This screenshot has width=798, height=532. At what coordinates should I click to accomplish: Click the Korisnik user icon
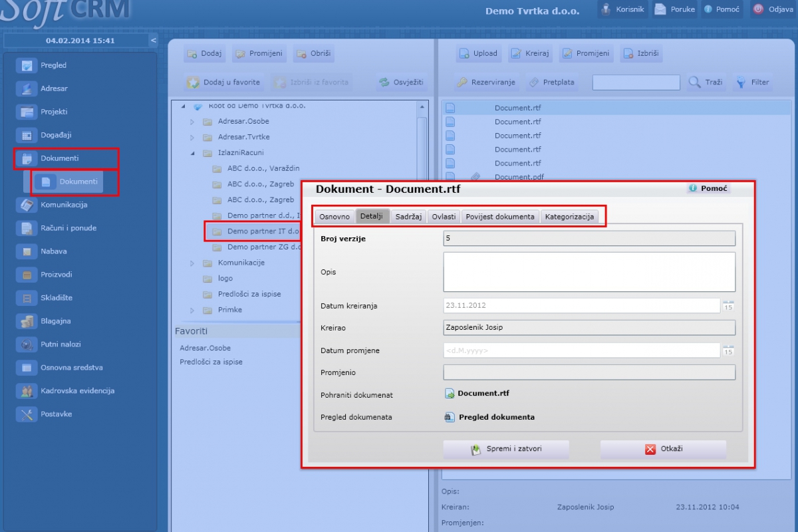[605, 9]
